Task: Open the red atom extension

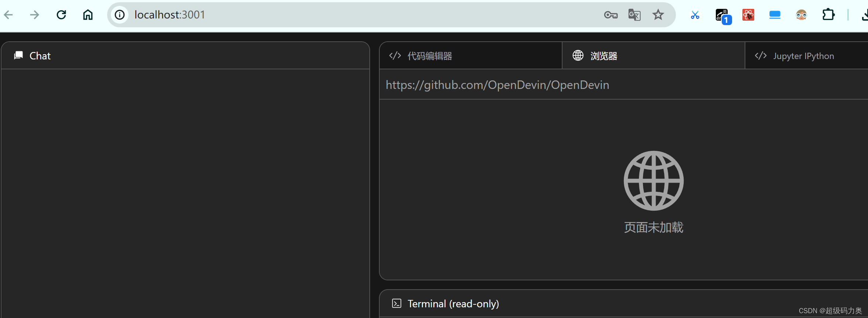Action: (x=748, y=15)
